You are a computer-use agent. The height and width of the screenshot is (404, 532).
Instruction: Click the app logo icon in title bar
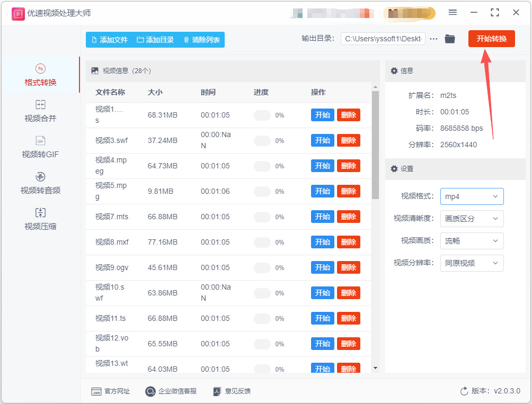[18, 14]
